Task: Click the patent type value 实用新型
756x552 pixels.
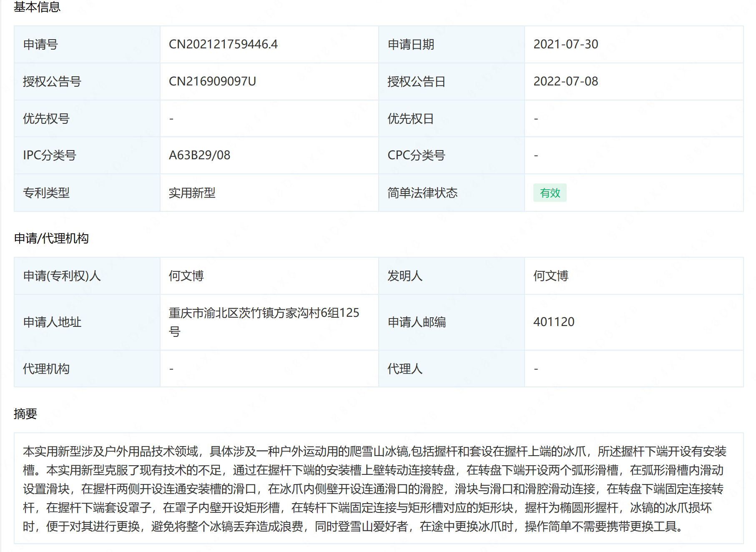Action: coord(192,193)
